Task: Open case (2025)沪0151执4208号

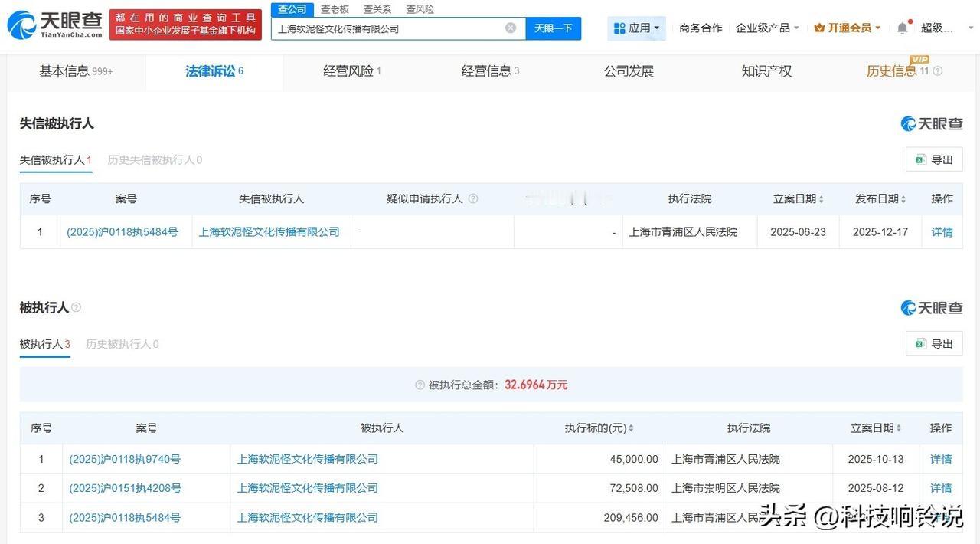Action: point(125,488)
